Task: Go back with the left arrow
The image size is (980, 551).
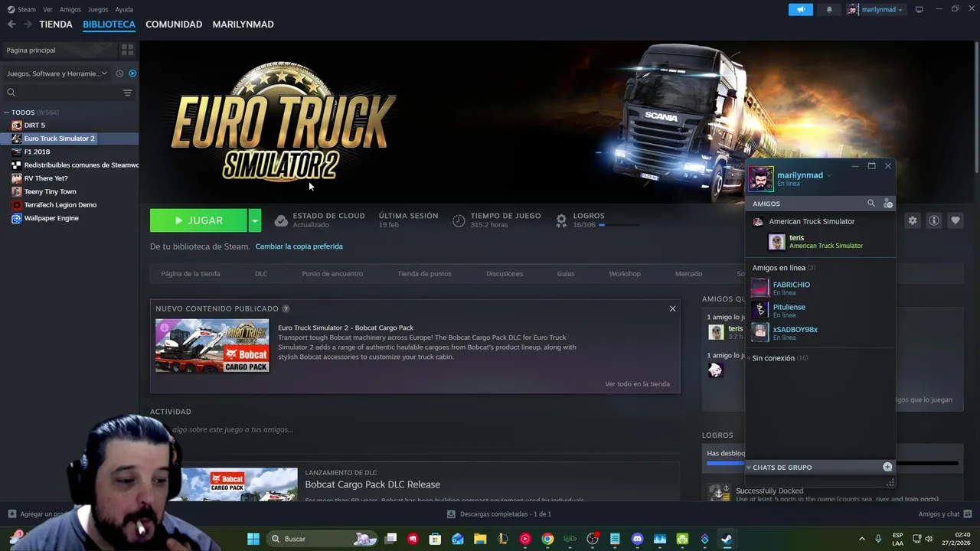Action: coord(11,24)
